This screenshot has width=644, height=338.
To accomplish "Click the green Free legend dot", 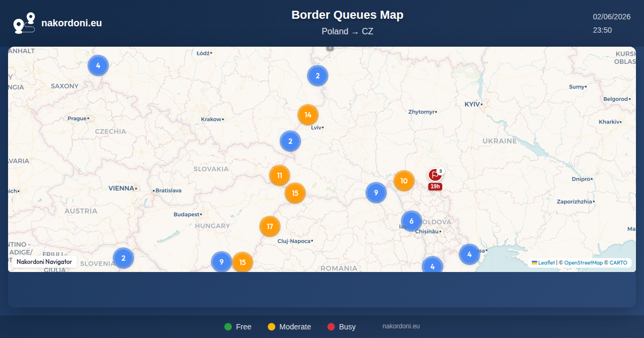I will coord(228,327).
